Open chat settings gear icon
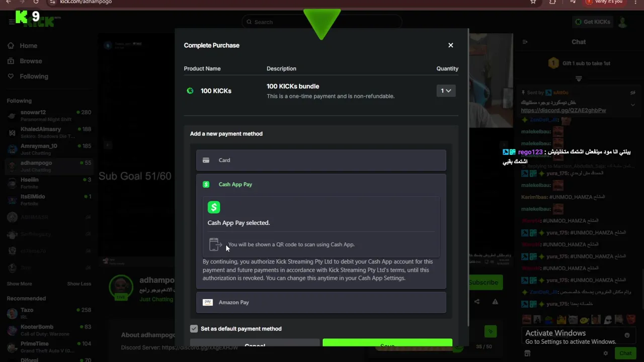Image resolution: width=644 pixels, height=362 pixels. coord(606,353)
